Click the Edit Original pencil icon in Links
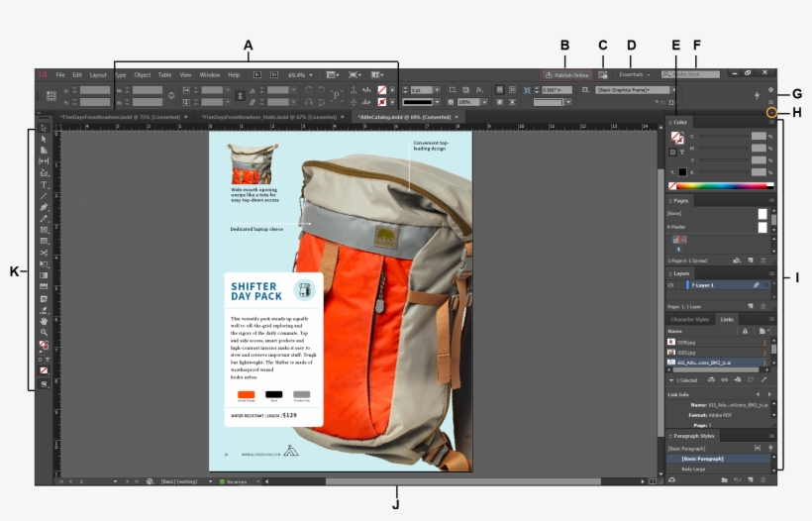812x521 pixels. (x=763, y=380)
